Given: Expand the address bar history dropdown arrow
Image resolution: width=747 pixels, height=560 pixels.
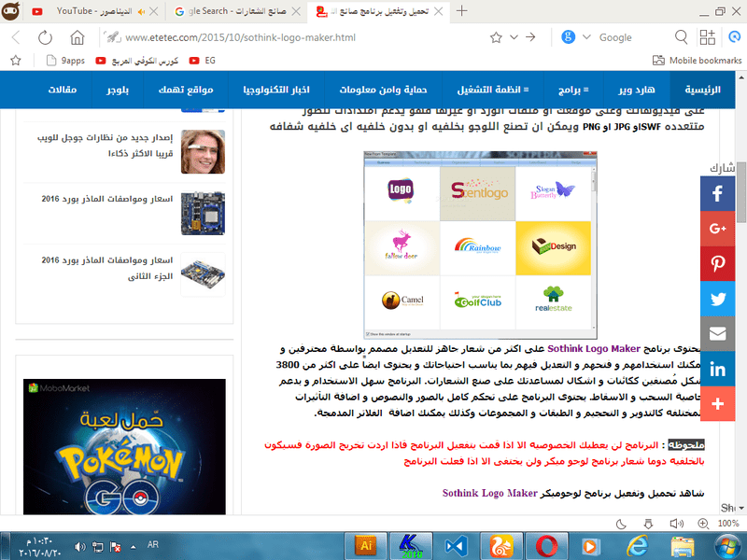Looking at the screenshot, I should (x=514, y=37).
